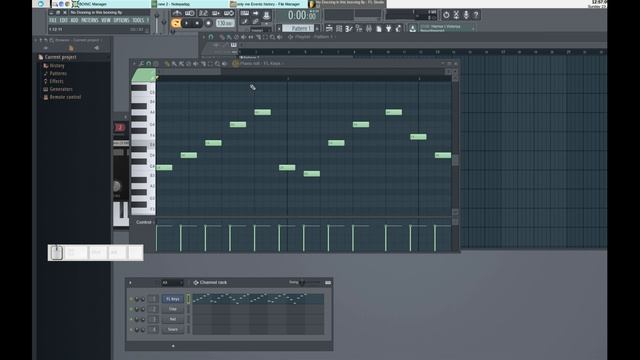Click the FL Keys channel button

173,299
